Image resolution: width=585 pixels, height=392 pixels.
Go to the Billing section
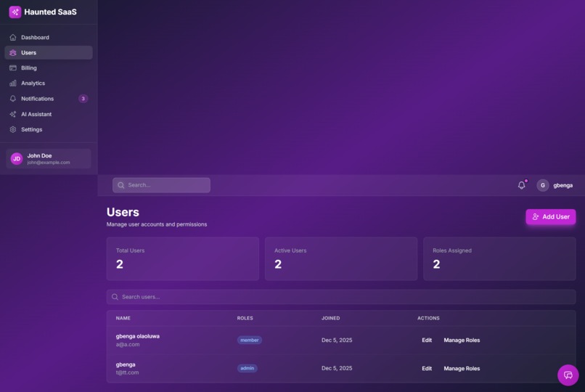(49, 68)
